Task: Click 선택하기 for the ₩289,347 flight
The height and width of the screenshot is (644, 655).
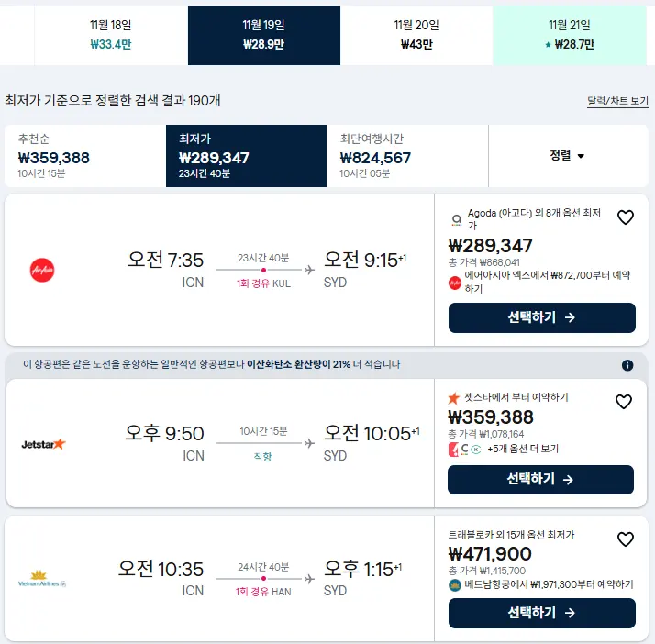Action: pyautogui.click(x=542, y=317)
